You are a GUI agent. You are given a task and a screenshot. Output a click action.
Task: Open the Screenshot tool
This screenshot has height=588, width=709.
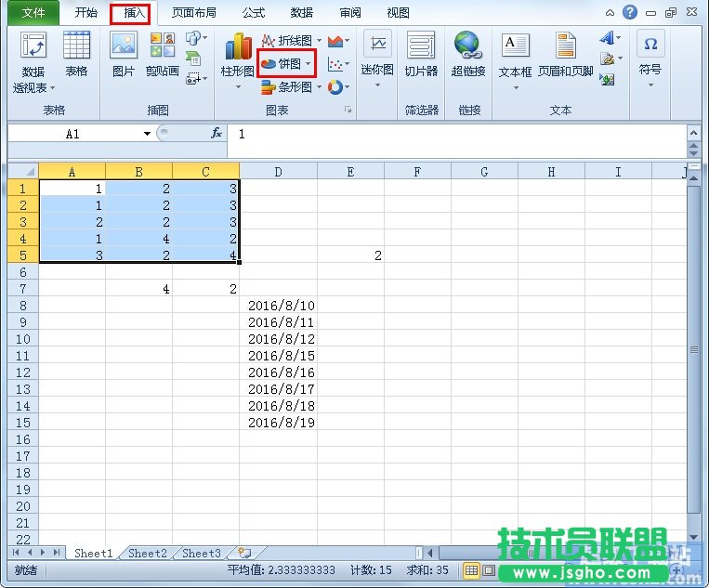[196, 79]
